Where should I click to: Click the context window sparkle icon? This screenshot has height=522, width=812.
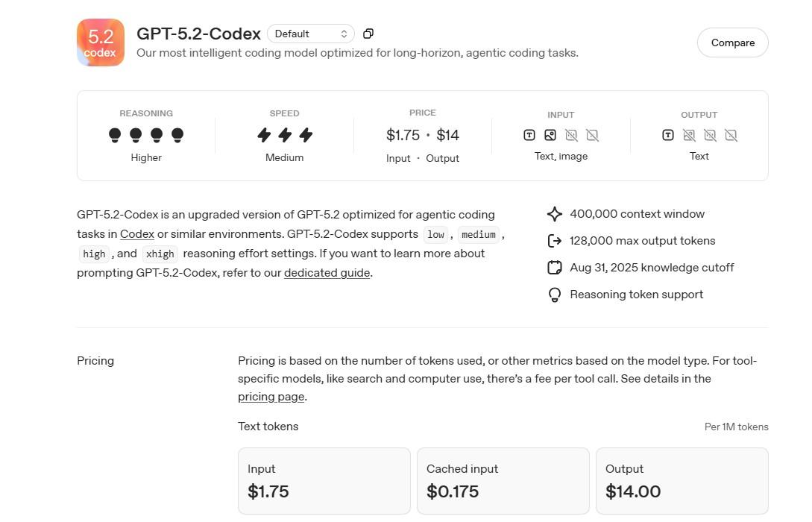tap(555, 214)
